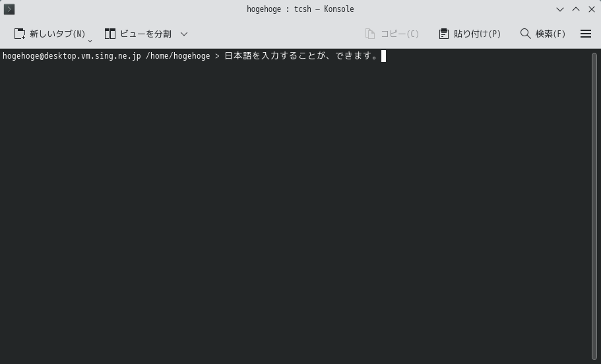Click the prompt path /home/hogehoge
Screen dimensions: 601x364
tap(178, 56)
